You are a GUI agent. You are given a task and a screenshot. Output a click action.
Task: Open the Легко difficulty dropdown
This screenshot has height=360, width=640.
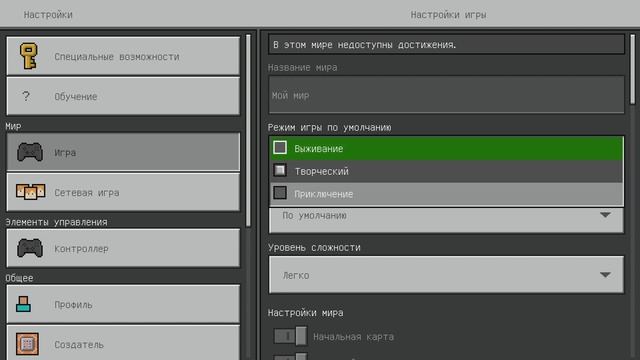(x=446, y=275)
